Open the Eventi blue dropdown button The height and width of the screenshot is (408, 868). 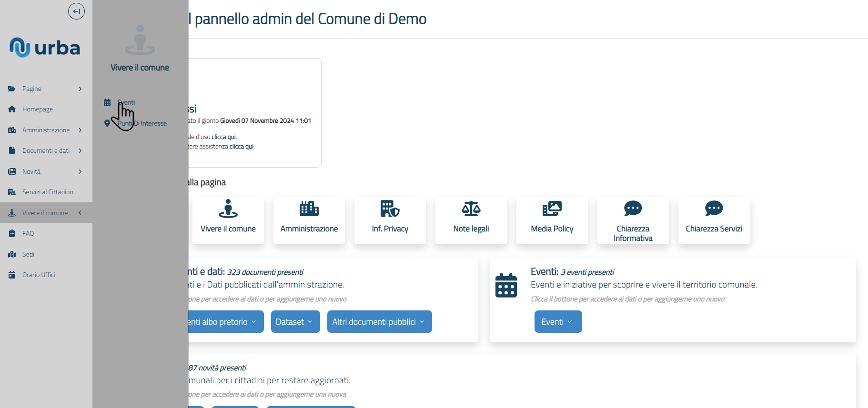click(x=558, y=322)
